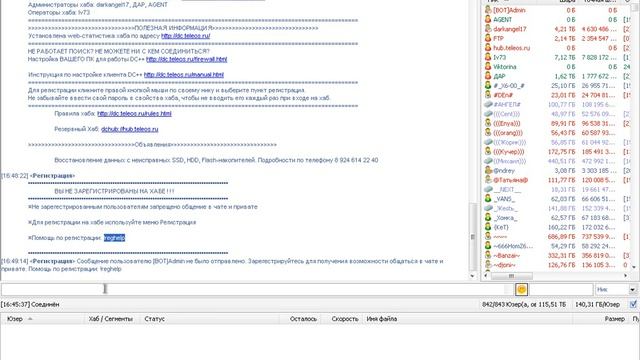The image size is (640, 360).
Task: Click the ~djoni~ user icon
Action: coord(488,264)
